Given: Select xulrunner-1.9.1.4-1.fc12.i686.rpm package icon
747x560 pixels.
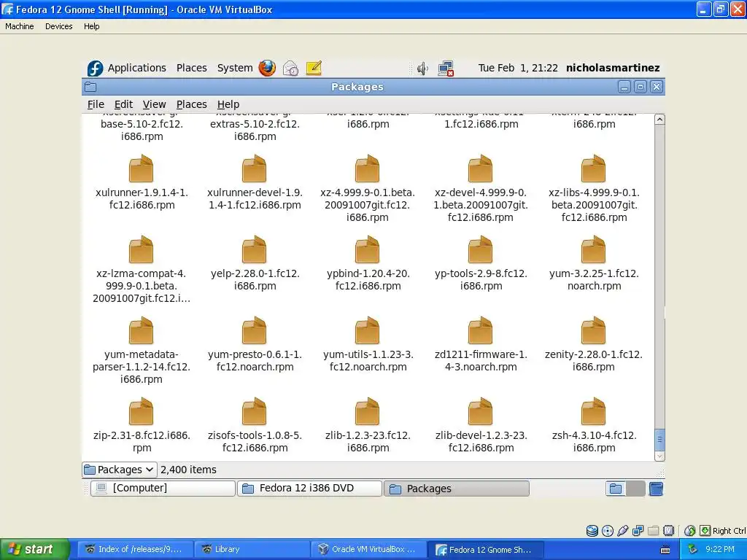Looking at the screenshot, I should (142, 168).
